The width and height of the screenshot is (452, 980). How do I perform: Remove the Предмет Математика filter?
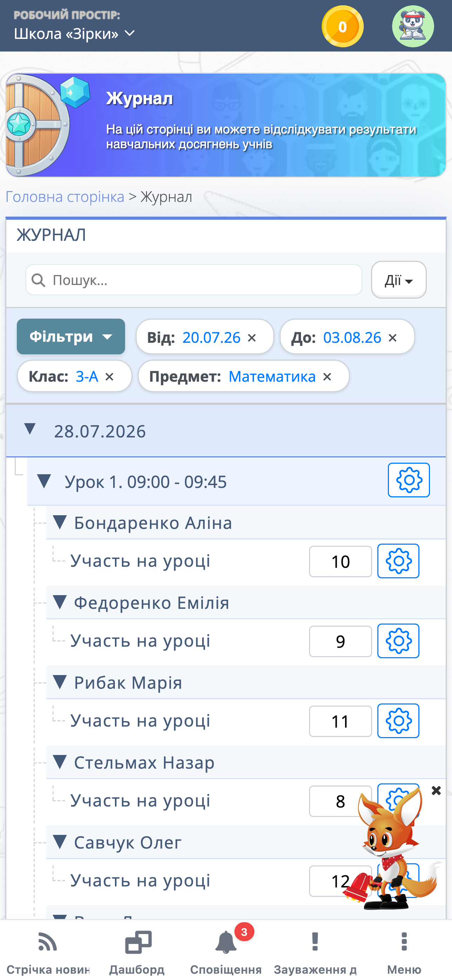[327, 377]
